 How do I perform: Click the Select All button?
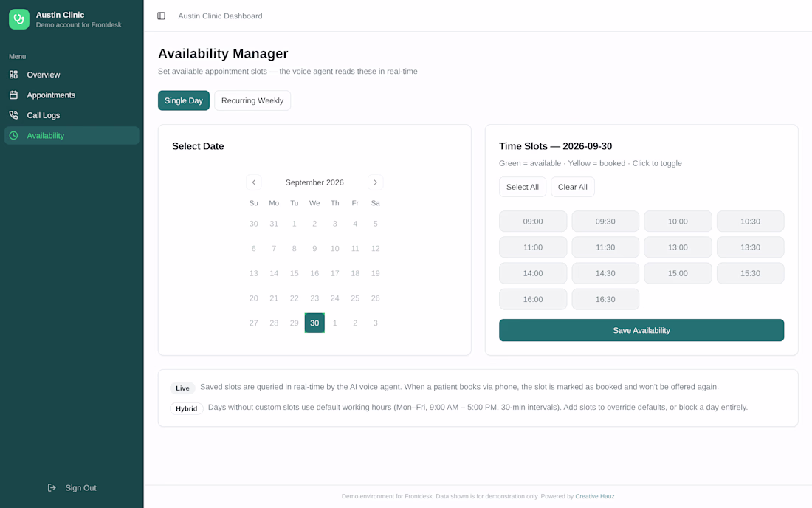(523, 187)
